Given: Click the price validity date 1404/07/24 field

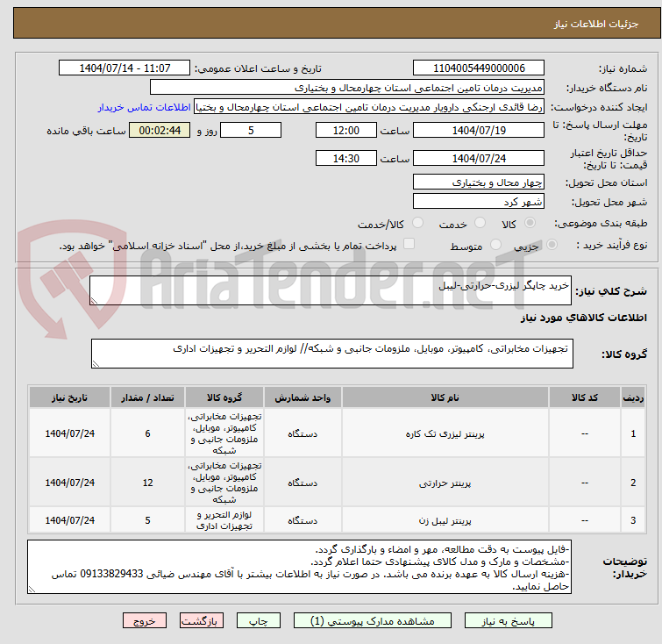Looking at the screenshot, I should pyautogui.click(x=479, y=159).
